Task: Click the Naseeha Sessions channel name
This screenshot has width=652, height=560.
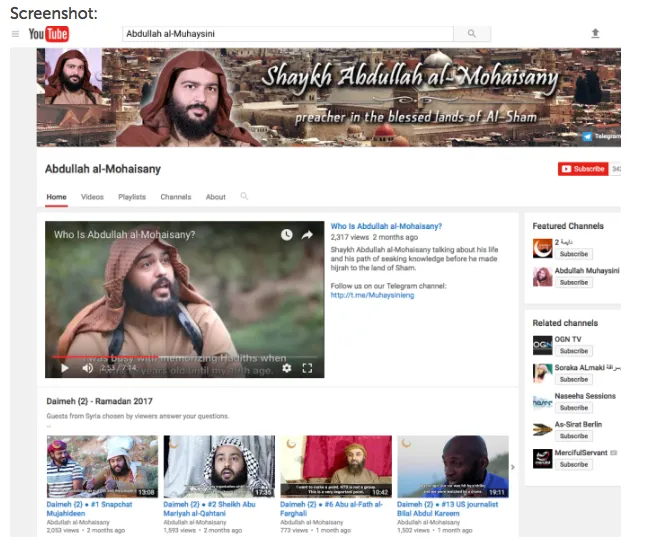Action: pyautogui.click(x=585, y=396)
